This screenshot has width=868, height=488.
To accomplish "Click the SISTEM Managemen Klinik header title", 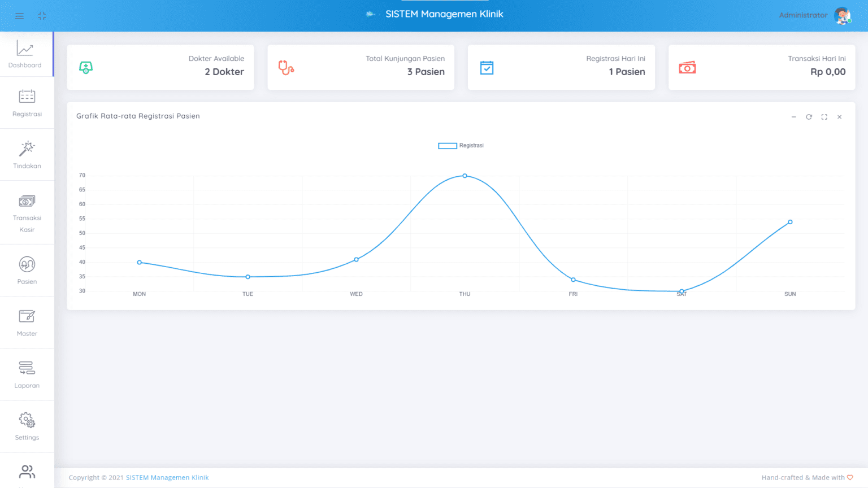I will (444, 14).
